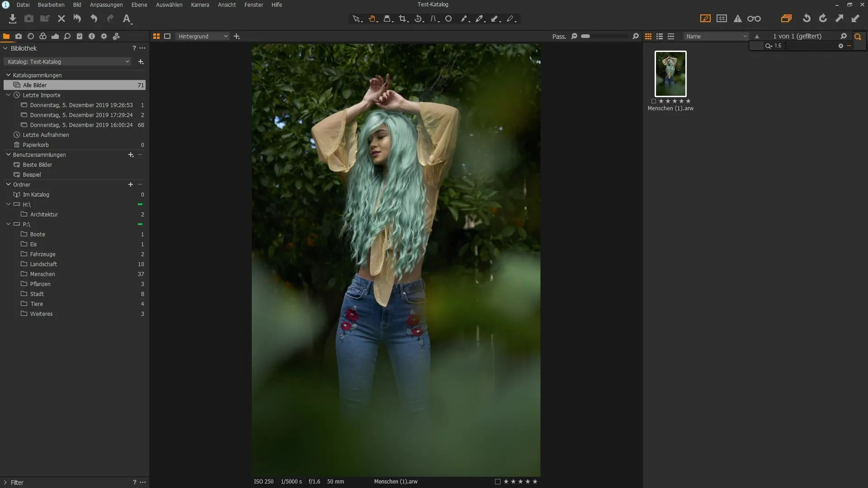
Task: Click the Reset adjustments icon
Action: click(x=77, y=19)
